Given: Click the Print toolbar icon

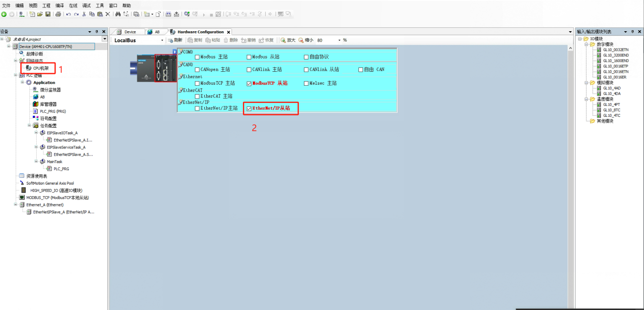Looking at the screenshot, I should [58, 14].
